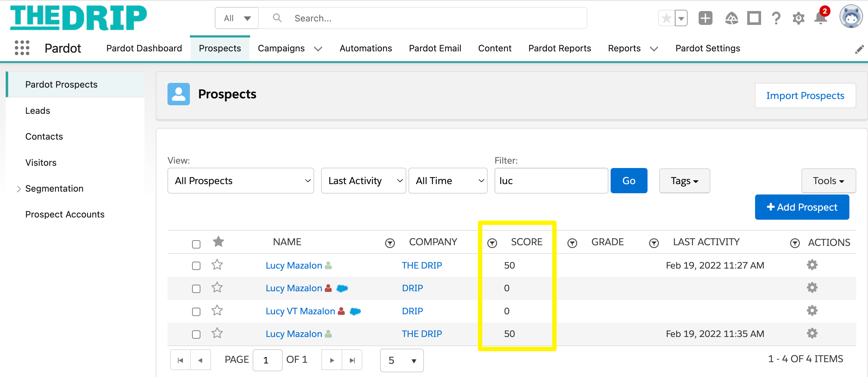Click the Import Prospects button
The width and height of the screenshot is (868, 377).
tap(805, 96)
